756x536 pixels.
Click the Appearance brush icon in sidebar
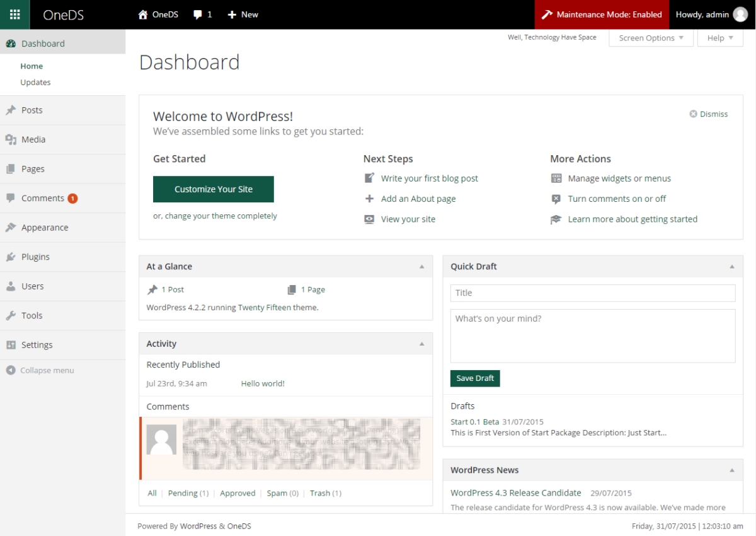point(11,228)
